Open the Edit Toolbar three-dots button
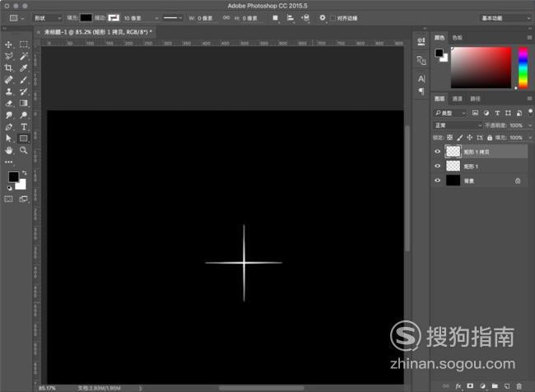The width and height of the screenshot is (535, 392). point(8,162)
